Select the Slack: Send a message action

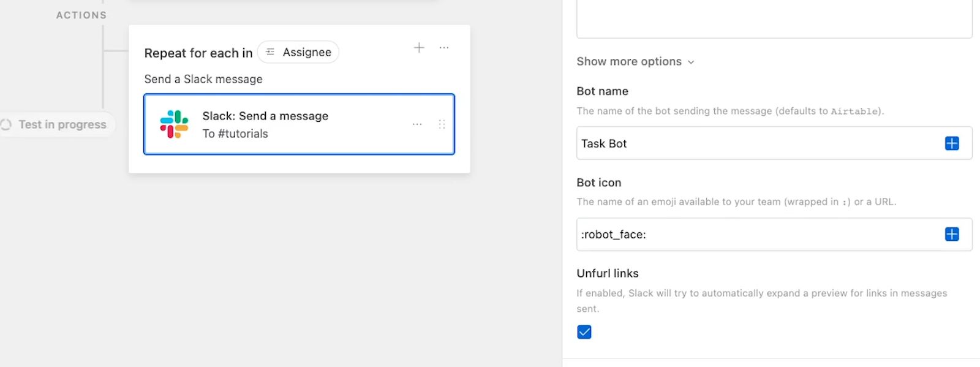[299, 124]
